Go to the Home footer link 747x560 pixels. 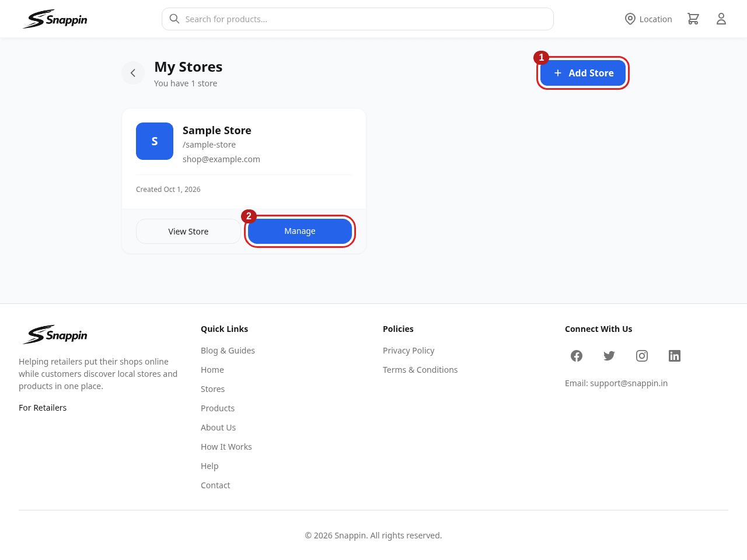point(212,370)
